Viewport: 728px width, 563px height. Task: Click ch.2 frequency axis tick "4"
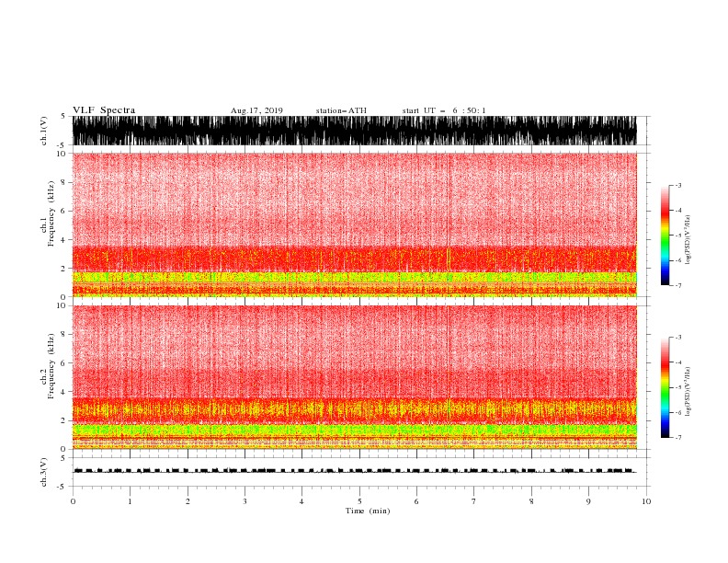point(63,392)
